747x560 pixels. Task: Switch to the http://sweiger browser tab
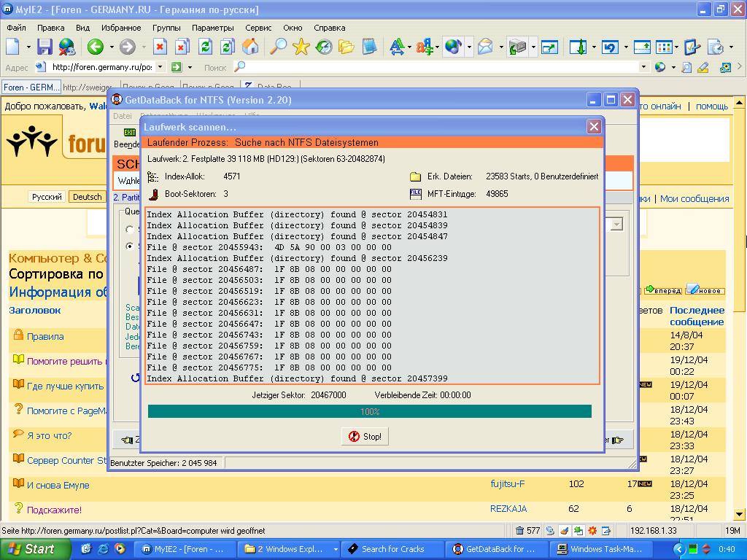tap(88, 87)
